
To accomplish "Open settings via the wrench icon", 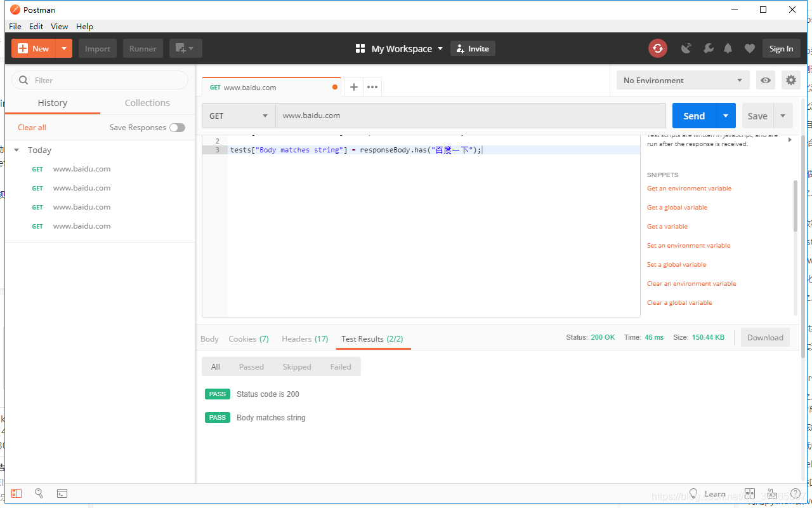I will click(709, 48).
